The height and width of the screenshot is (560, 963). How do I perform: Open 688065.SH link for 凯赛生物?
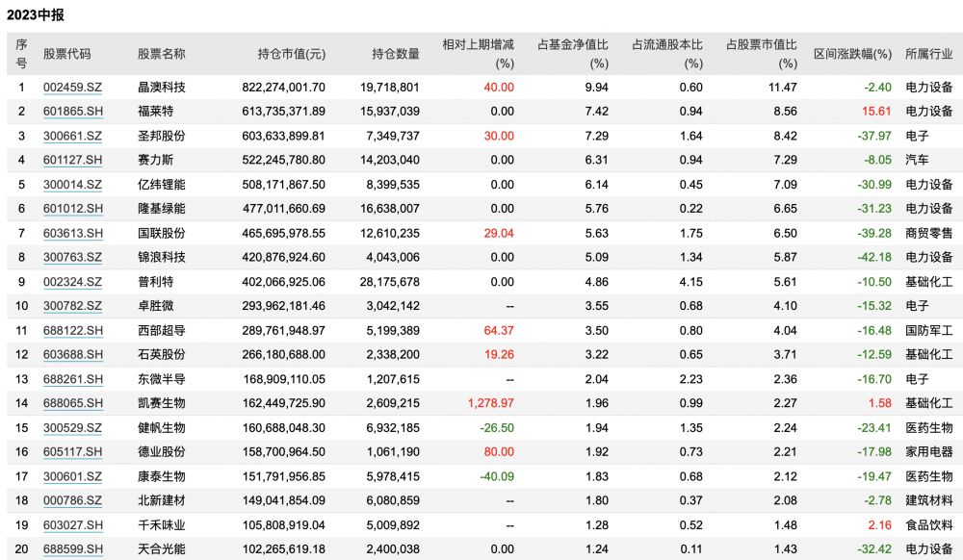point(72,403)
